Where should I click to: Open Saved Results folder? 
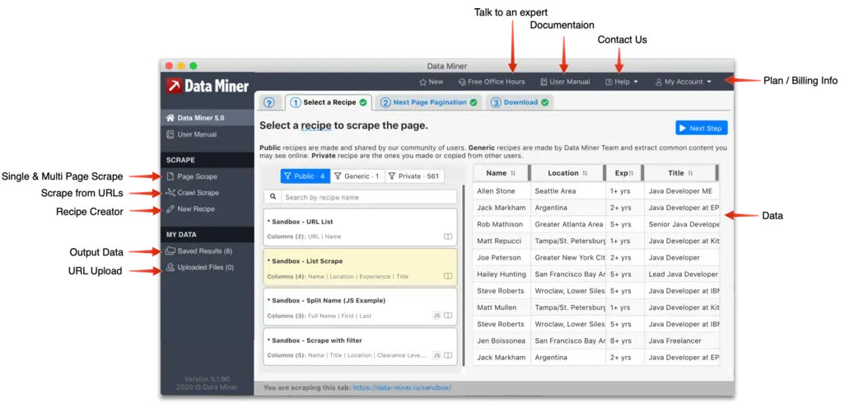coord(198,251)
